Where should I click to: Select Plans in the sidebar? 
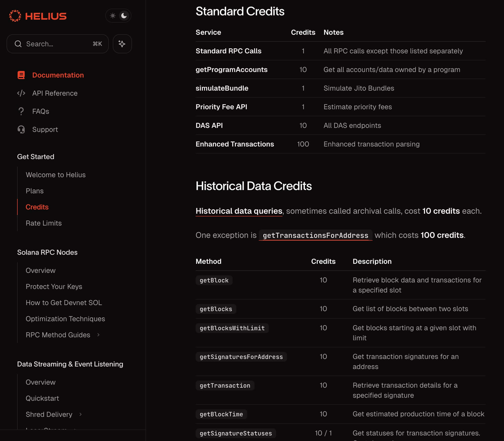34,191
